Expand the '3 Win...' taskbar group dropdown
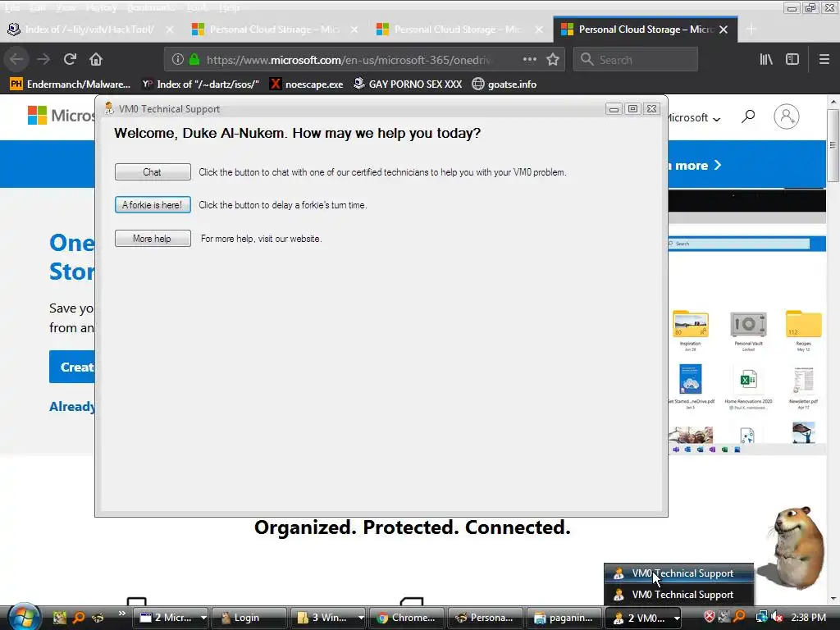840x630 pixels. click(x=361, y=618)
